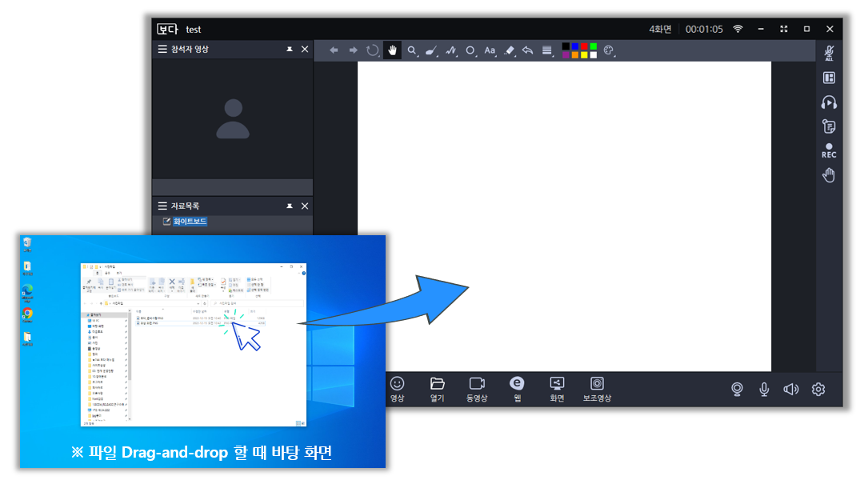Click the 보조영상 auxiliary video button

tap(597, 390)
